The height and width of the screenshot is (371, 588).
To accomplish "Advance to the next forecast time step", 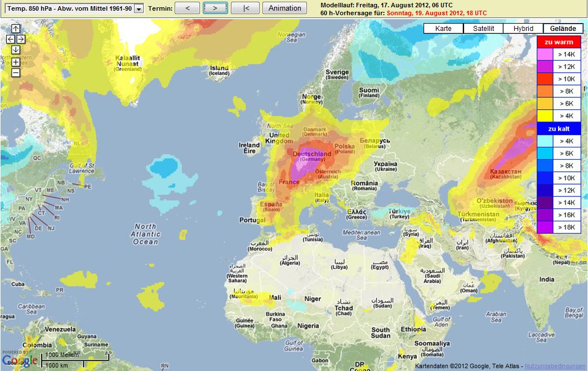I will tap(215, 8).
